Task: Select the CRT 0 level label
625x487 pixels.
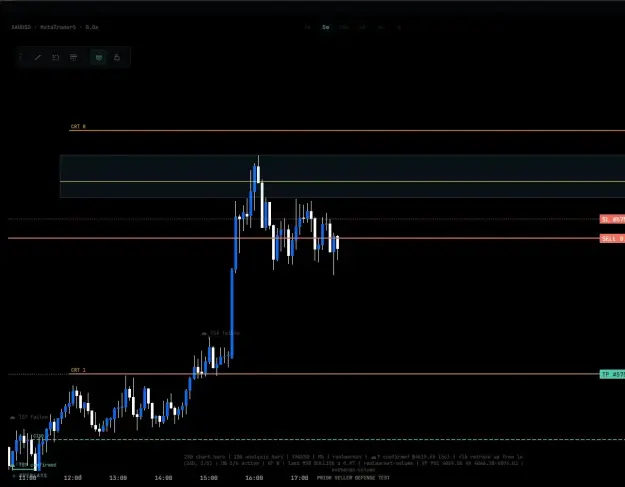Action: [x=78, y=126]
